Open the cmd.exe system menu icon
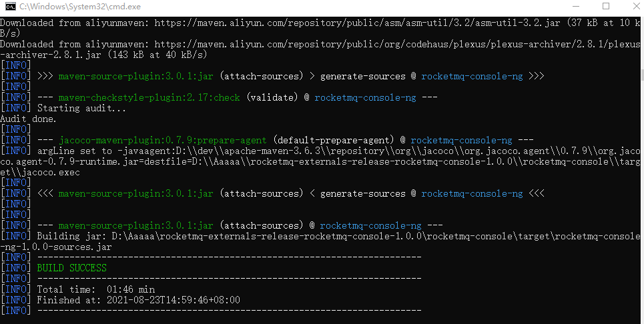Image resolution: width=644 pixels, height=324 pixels. point(9,7)
